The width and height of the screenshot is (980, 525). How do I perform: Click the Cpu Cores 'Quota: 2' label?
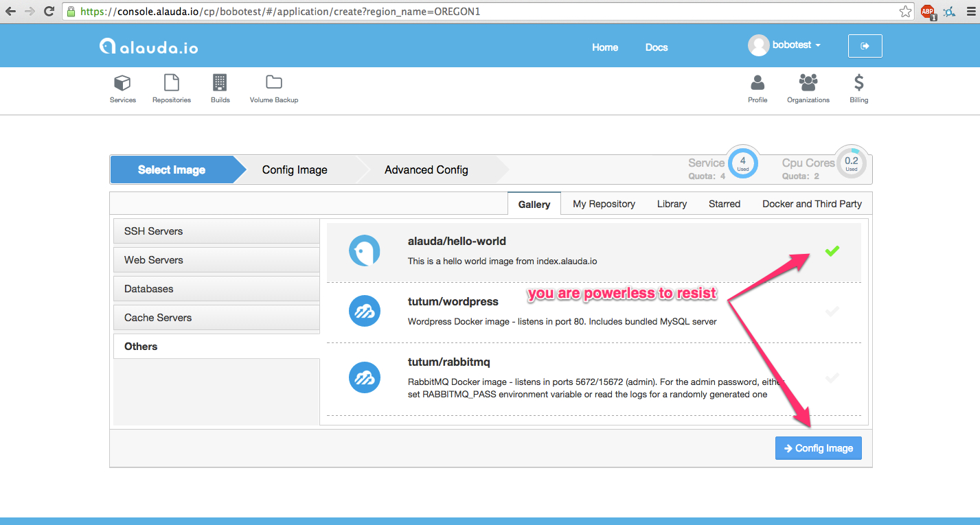click(x=801, y=176)
